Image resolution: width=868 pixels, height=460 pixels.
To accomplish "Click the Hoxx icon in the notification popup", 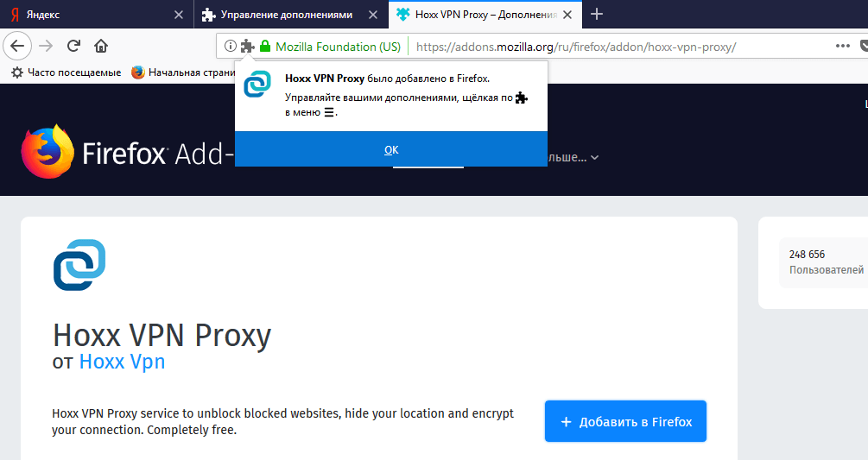I will pos(257,84).
